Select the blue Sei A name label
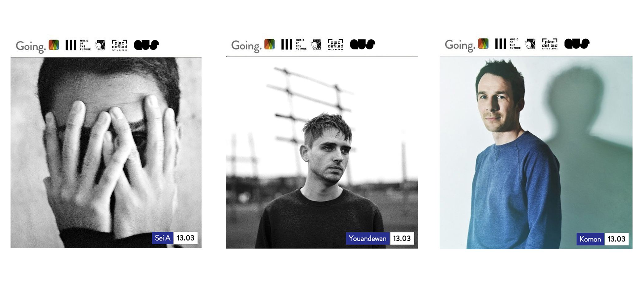 pos(163,238)
